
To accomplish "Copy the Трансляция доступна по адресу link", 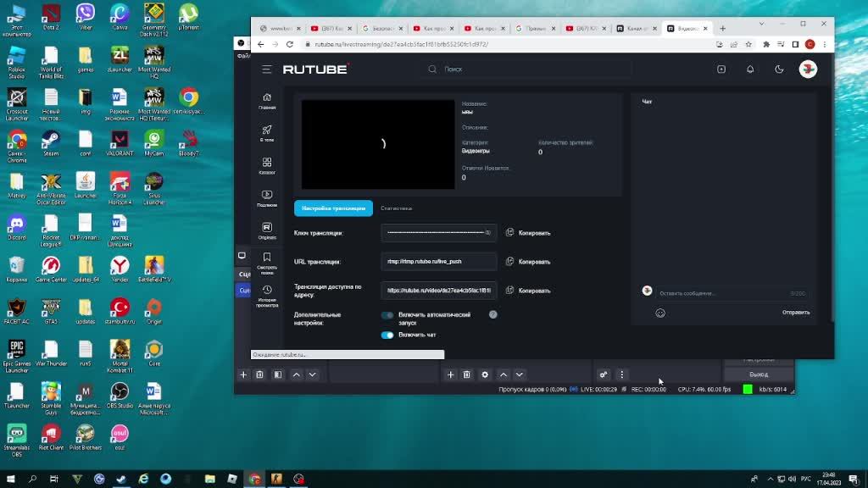I will pyautogui.click(x=528, y=291).
